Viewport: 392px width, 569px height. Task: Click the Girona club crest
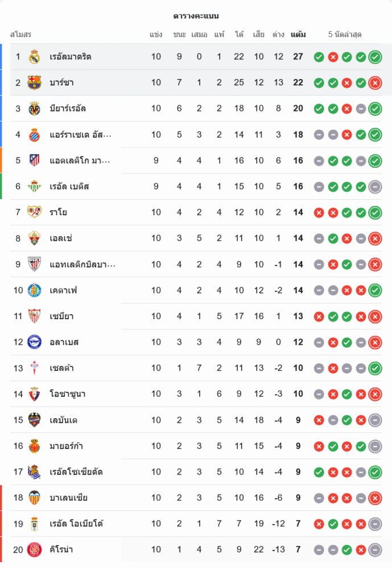point(34,550)
